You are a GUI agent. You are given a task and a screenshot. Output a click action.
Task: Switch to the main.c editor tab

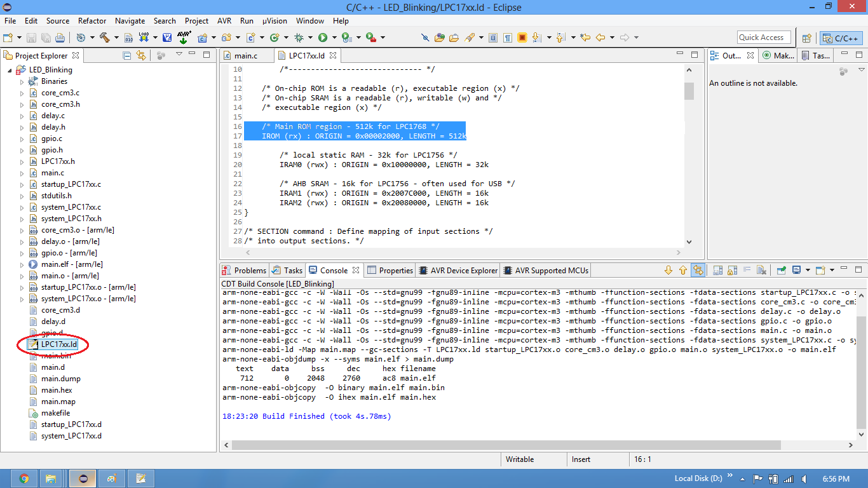(x=246, y=56)
